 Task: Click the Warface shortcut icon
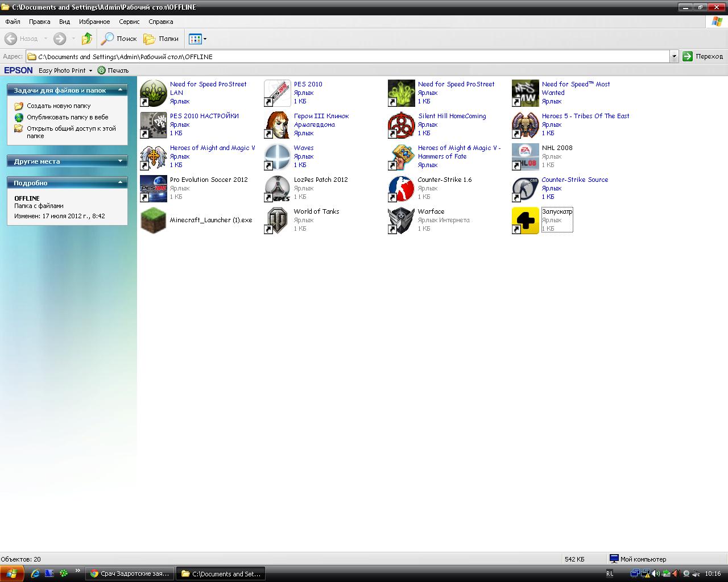click(x=402, y=221)
